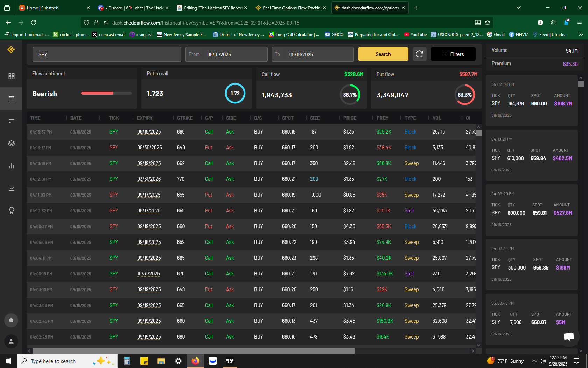Image resolution: width=588 pixels, height=368 pixels.
Task: Switch to Editing The Useless SPY Report tab
Action: point(212,8)
